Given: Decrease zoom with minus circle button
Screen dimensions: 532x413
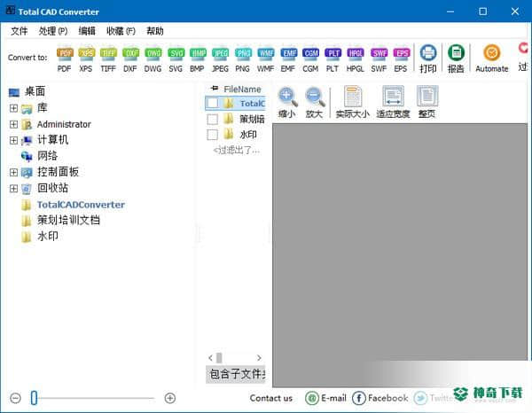Looking at the screenshot, I should 15,398.
